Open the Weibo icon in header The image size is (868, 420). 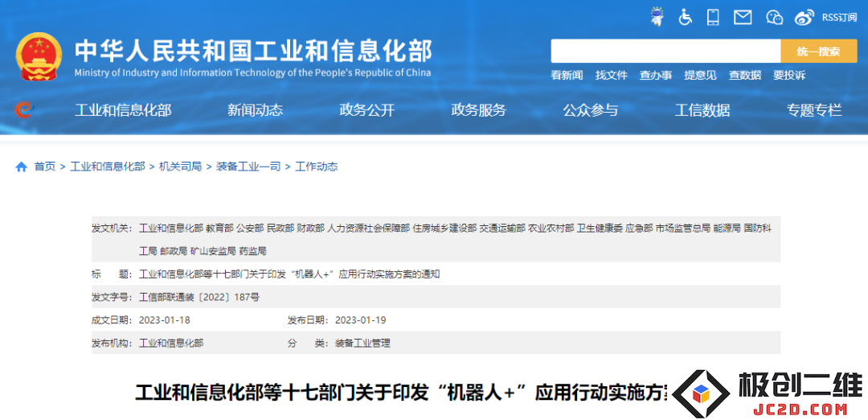pos(805,18)
